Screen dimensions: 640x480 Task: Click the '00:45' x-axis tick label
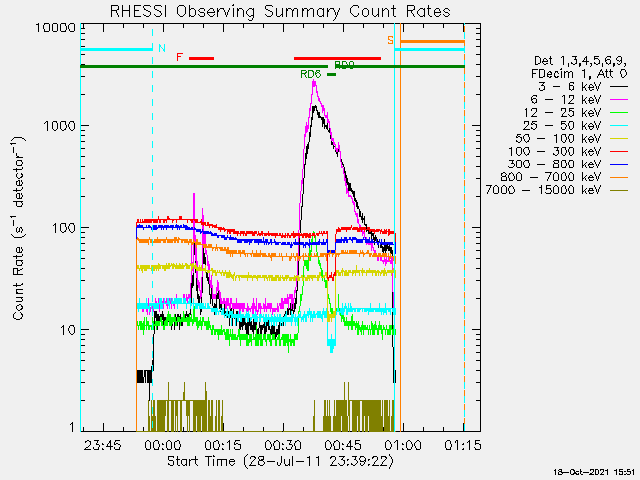(x=342, y=445)
